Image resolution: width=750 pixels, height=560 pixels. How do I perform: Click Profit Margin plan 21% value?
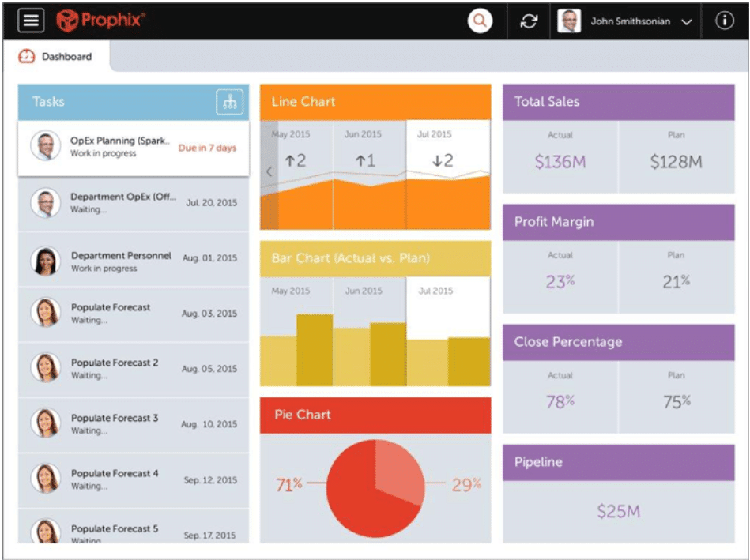point(677,282)
